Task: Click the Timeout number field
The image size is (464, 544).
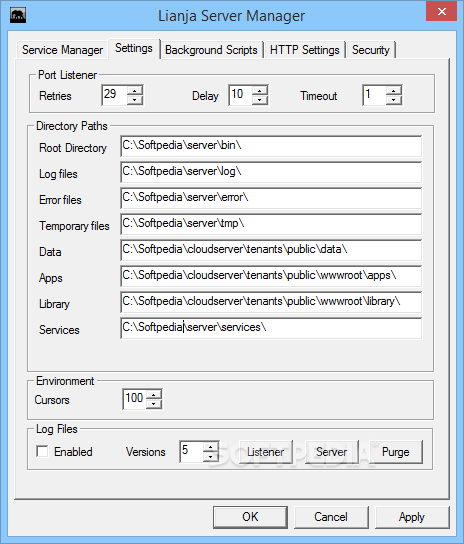Action: click(374, 95)
